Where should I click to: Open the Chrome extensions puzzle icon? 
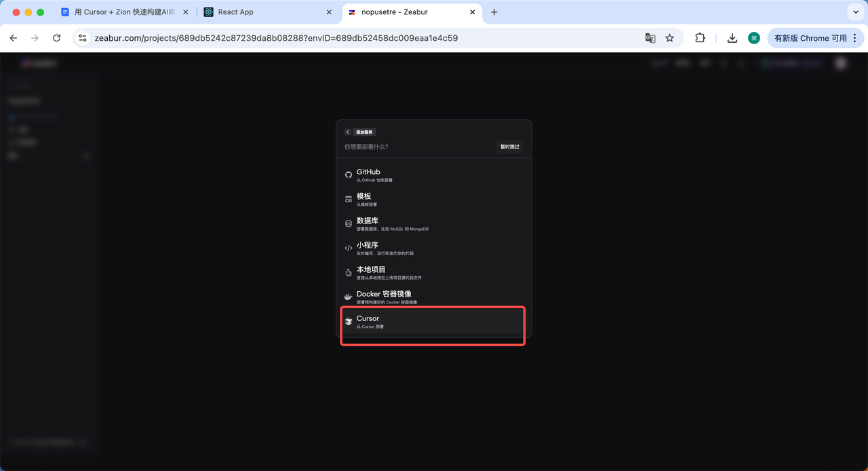(700, 38)
